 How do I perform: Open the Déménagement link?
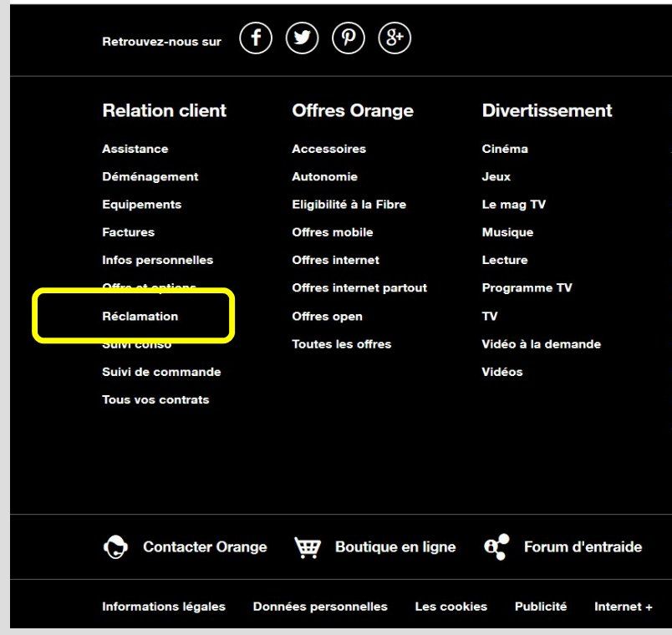coord(150,177)
